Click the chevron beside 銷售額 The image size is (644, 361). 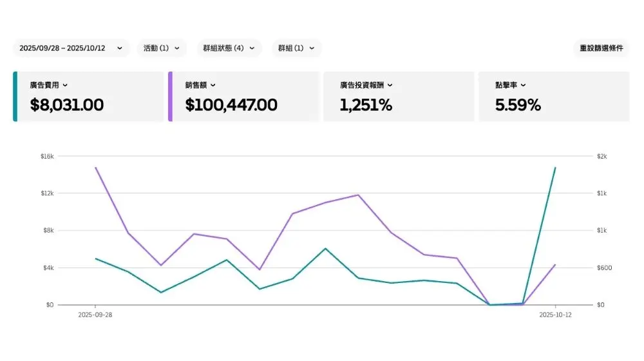click(213, 85)
